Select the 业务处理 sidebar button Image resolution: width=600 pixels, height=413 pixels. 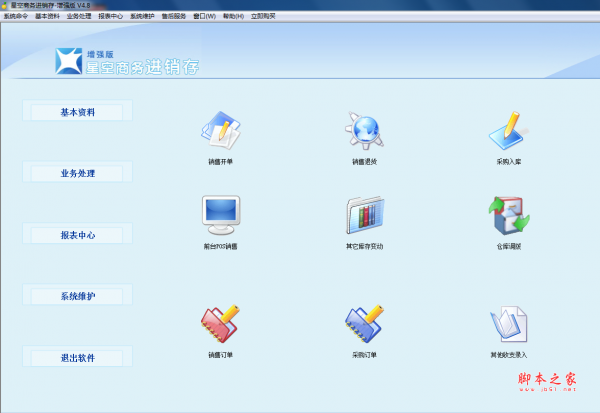pos(76,173)
